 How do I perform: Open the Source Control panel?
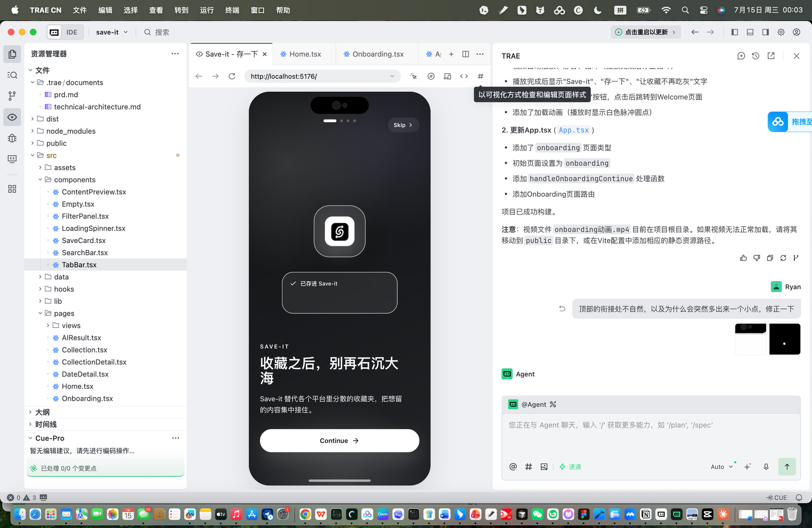(x=12, y=96)
